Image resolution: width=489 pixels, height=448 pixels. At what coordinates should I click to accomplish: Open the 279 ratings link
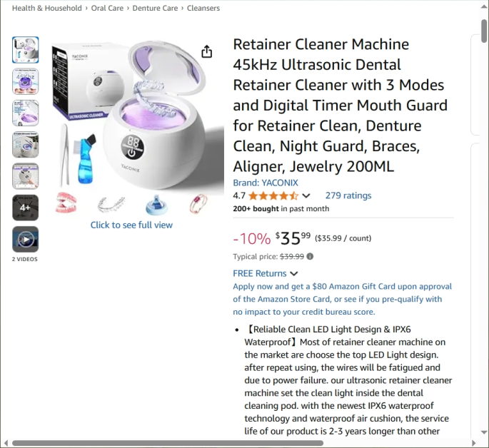point(348,195)
